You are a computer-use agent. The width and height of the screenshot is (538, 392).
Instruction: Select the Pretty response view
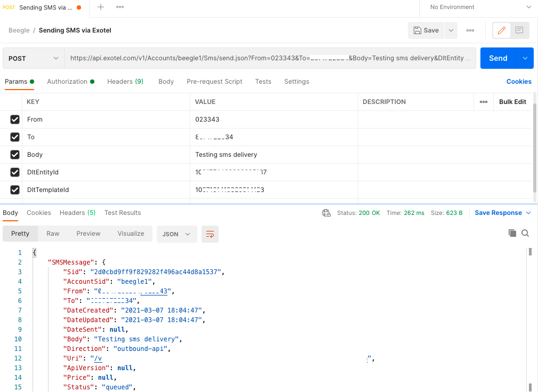tap(20, 234)
